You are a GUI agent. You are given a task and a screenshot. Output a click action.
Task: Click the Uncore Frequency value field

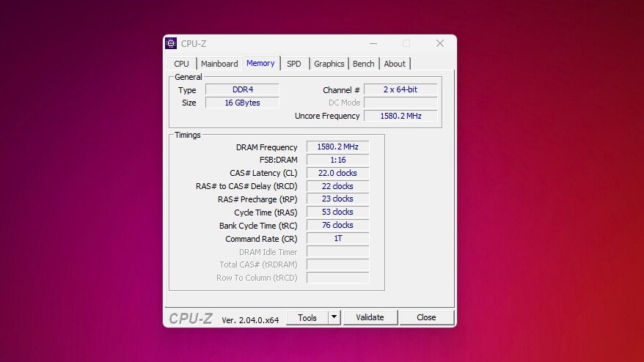click(x=400, y=116)
